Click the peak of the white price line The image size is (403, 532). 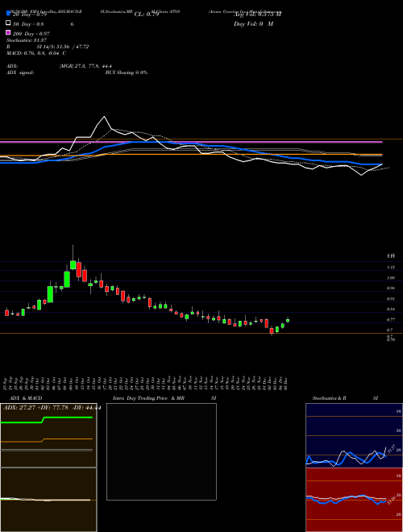(104, 117)
